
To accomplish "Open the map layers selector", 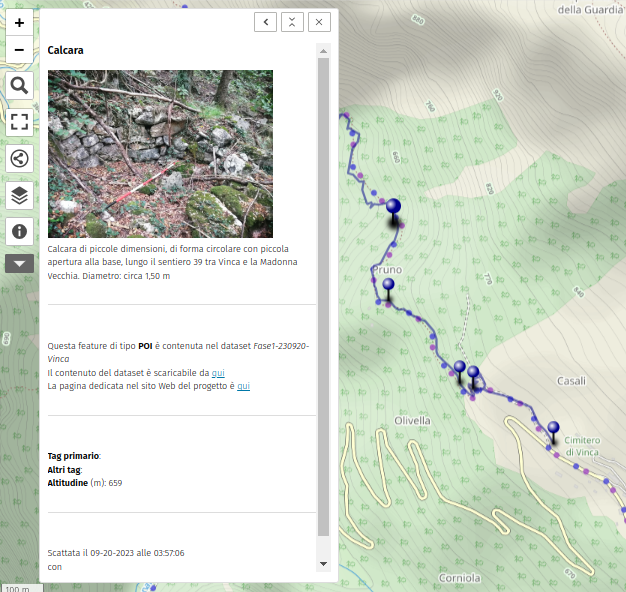I will pyautogui.click(x=19, y=195).
